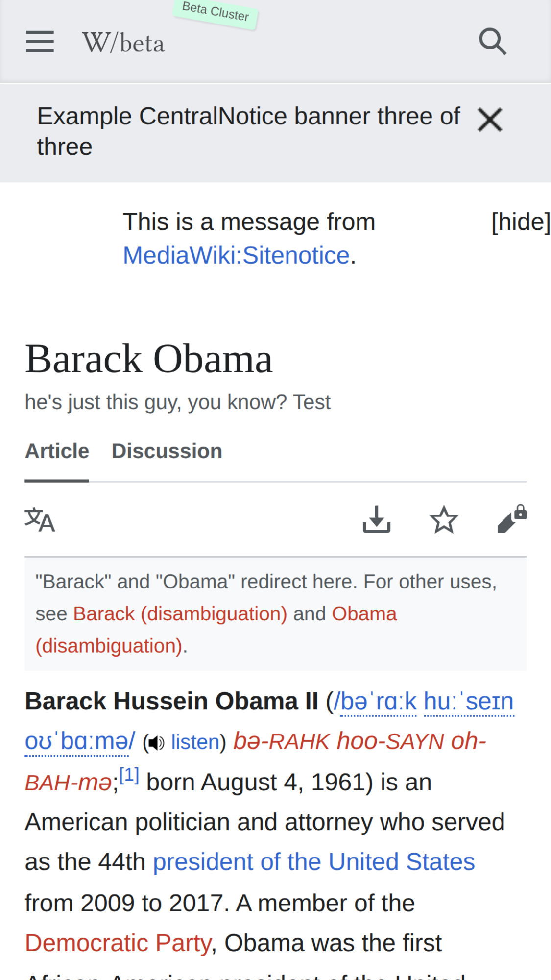The width and height of the screenshot is (551, 980).
Task: Open the listen pronunciation link
Action: 194,742
